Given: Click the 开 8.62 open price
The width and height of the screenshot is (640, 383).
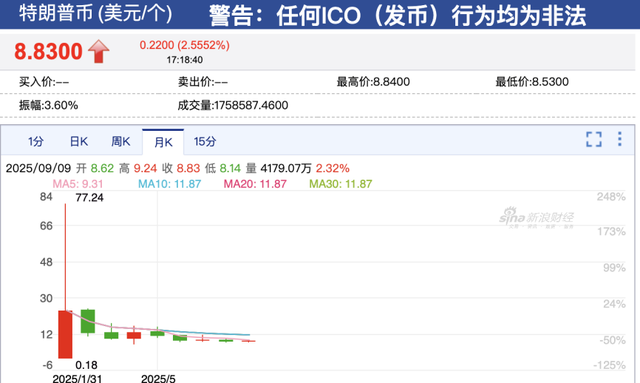Looking at the screenshot, I should point(95,168).
